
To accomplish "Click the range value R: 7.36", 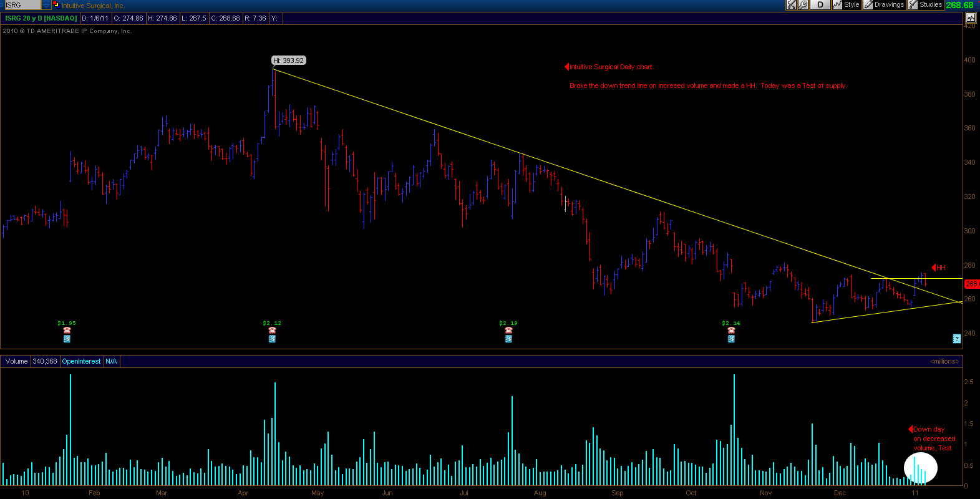I will coord(256,18).
